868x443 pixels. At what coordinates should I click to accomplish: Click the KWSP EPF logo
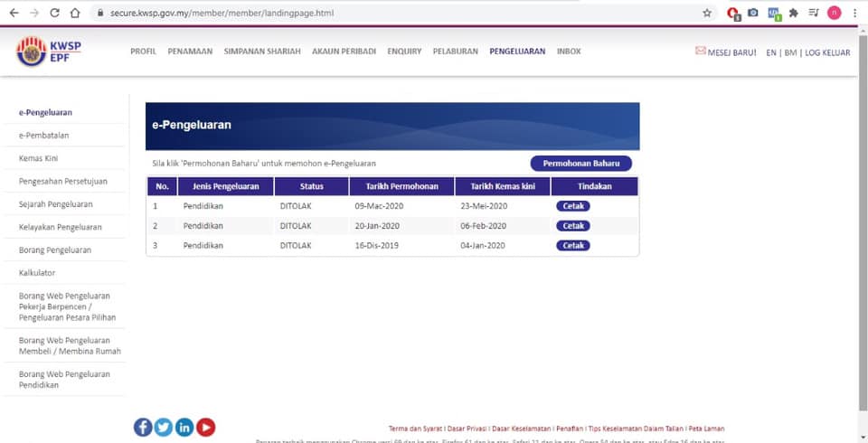(x=49, y=51)
